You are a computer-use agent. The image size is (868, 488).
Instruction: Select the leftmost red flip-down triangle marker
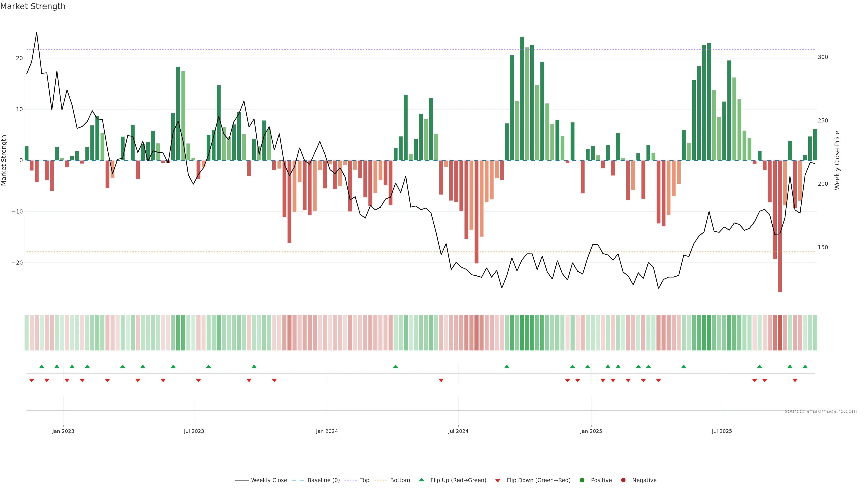(x=32, y=380)
